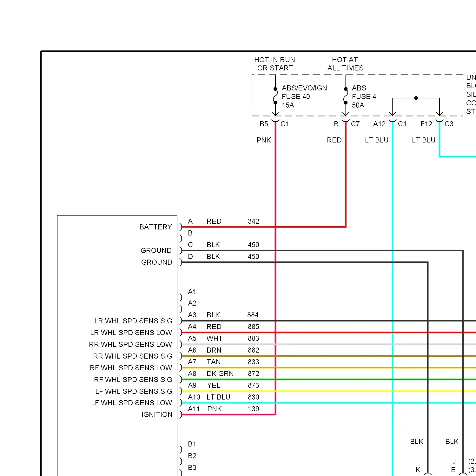Select the 'BATTERY' terminal label
The height and width of the screenshot is (476, 476).
pyautogui.click(x=155, y=227)
